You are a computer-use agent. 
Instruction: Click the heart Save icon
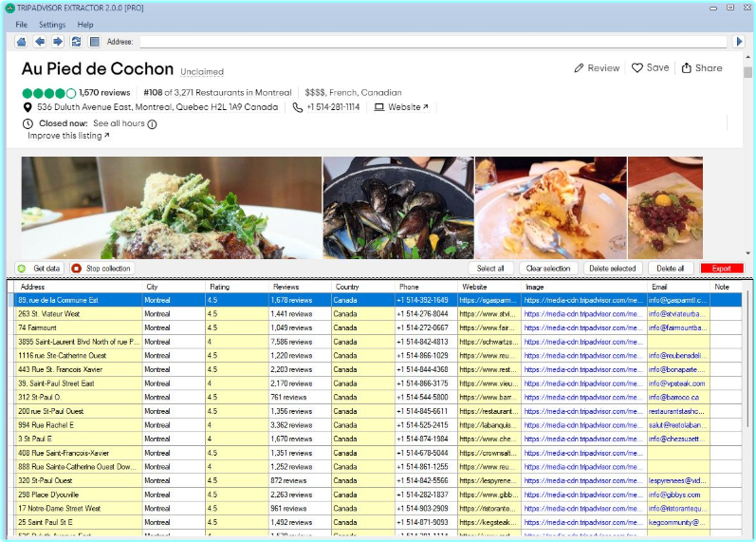[636, 68]
